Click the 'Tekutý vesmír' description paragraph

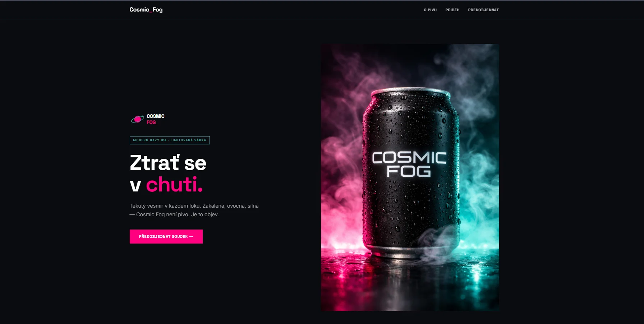coord(194,210)
